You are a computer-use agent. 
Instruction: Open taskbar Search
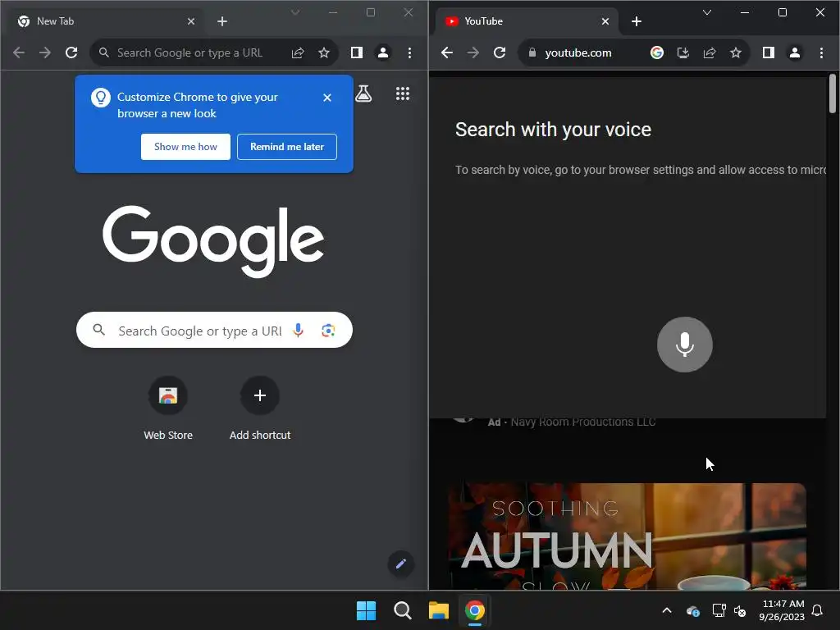coord(402,610)
